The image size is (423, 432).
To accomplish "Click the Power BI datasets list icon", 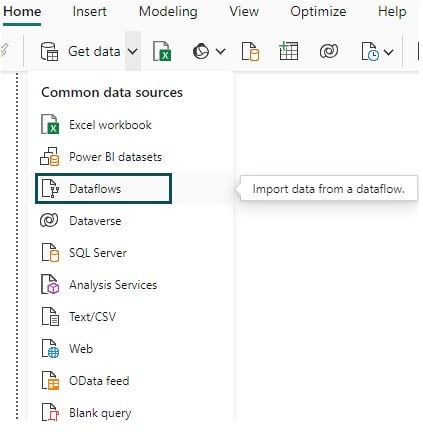I will [x=50, y=157].
